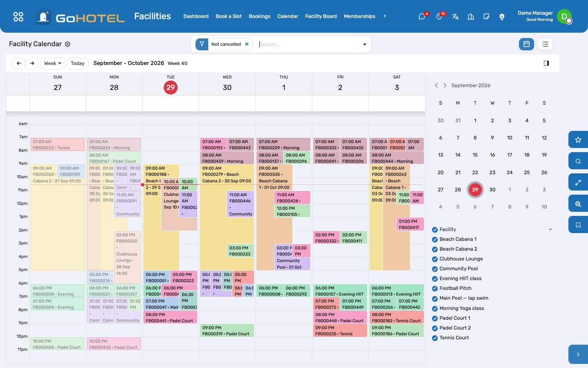This screenshot has height=368, width=588.
Task: Open the company building icon
Action: [x=471, y=16]
